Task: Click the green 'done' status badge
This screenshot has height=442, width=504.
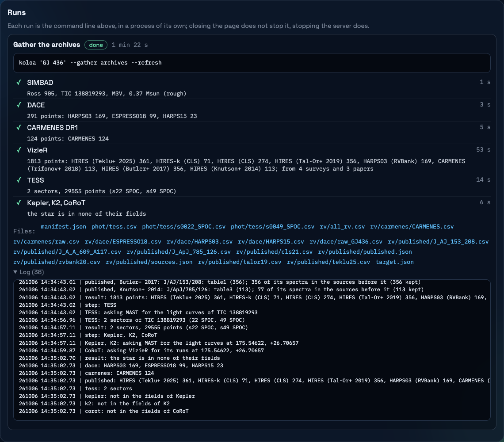Action: pyautogui.click(x=96, y=45)
